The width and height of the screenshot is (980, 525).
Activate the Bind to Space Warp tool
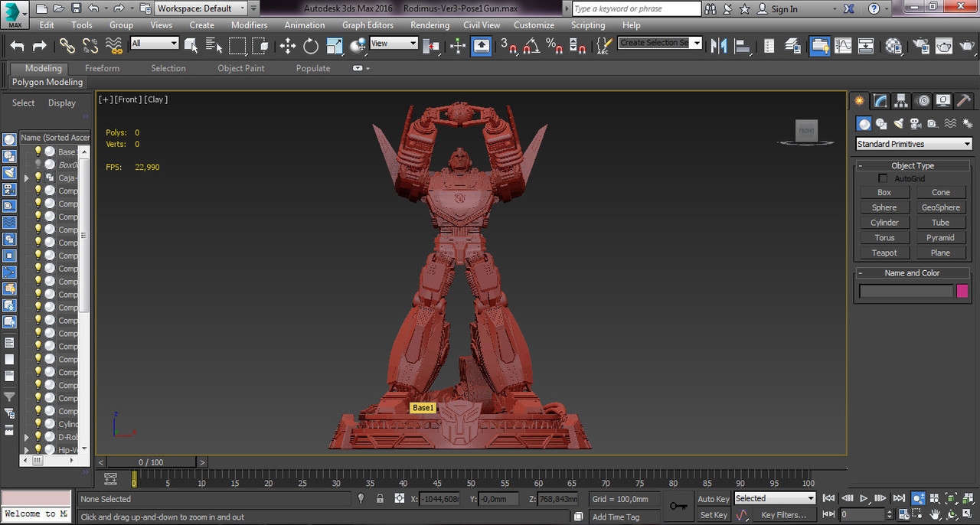click(x=114, y=46)
